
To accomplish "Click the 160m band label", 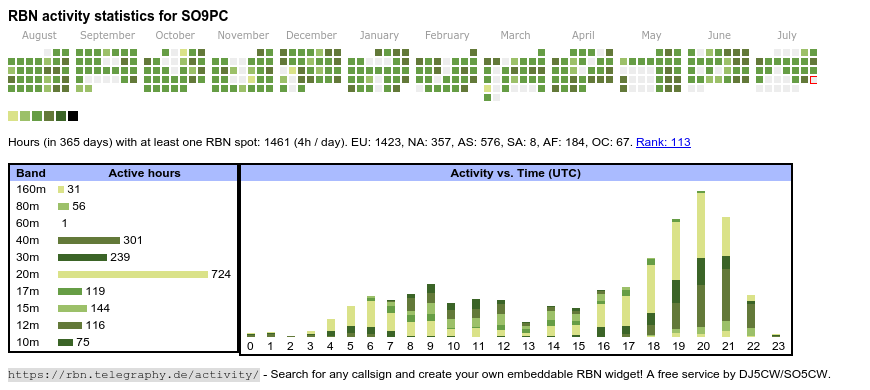I will pyautogui.click(x=31, y=190).
